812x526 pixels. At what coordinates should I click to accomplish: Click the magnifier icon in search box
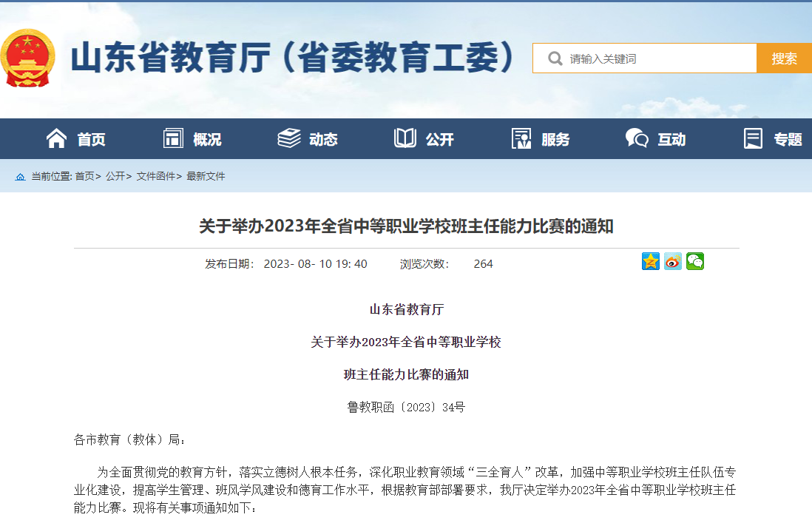[x=555, y=58]
